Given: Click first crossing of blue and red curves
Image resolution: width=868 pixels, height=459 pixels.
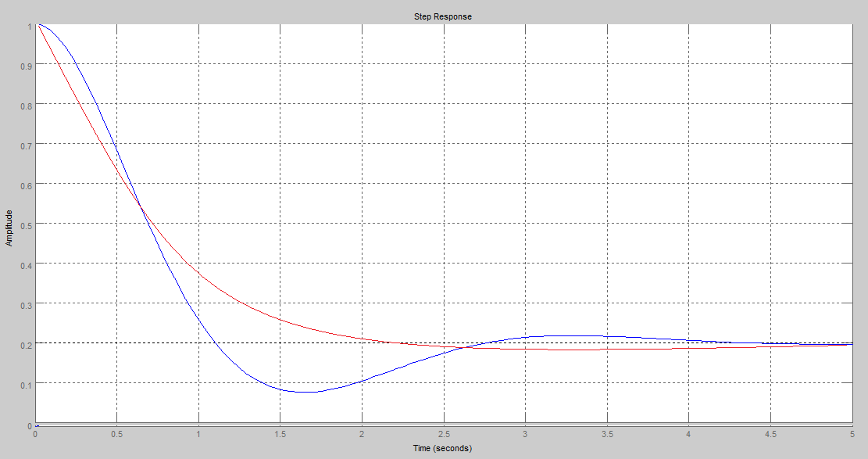Looking at the screenshot, I should click(x=141, y=207).
